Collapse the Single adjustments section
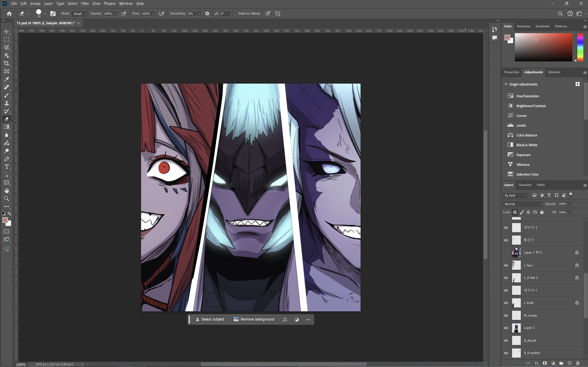The height and width of the screenshot is (367, 588). [x=506, y=84]
